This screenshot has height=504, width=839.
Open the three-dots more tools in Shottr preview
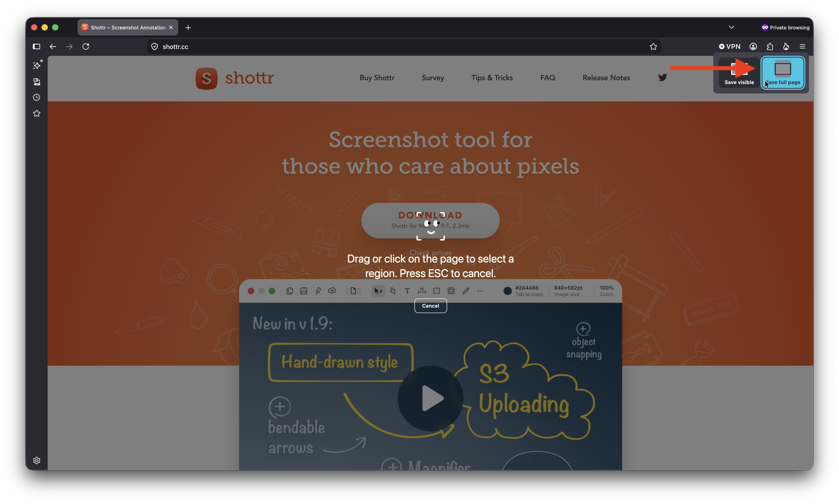coord(480,291)
